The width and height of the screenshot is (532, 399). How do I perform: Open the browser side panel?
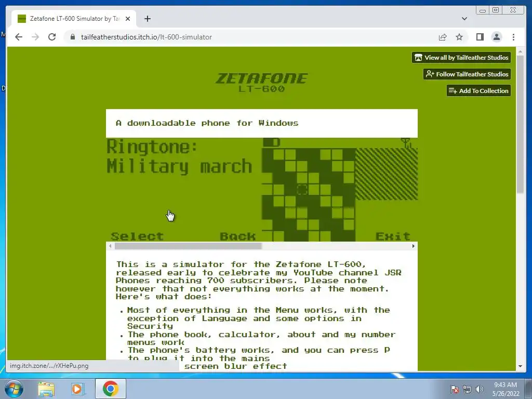point(480,37)
